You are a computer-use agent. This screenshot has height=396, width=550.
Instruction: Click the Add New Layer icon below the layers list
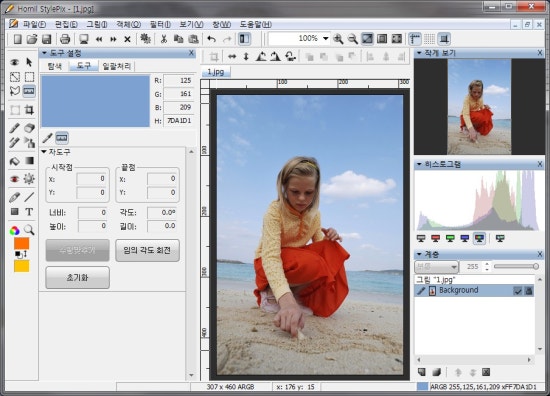pos(422,372)
